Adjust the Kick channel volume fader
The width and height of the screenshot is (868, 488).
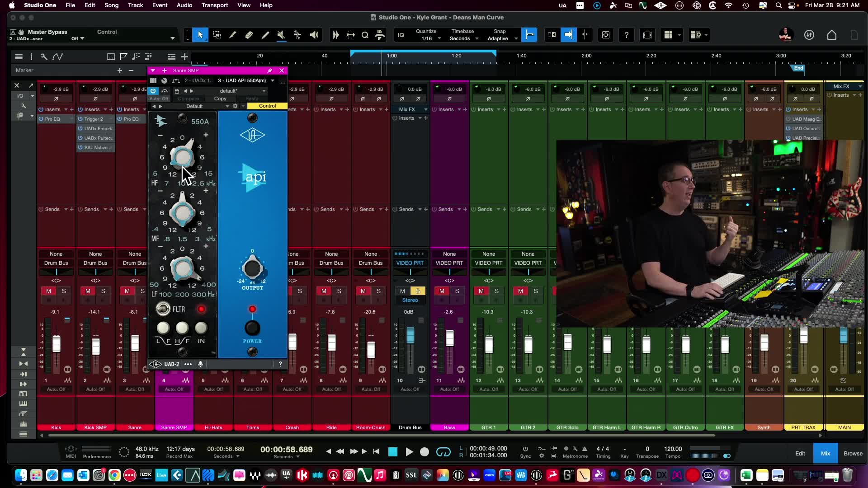coord(57,344)
